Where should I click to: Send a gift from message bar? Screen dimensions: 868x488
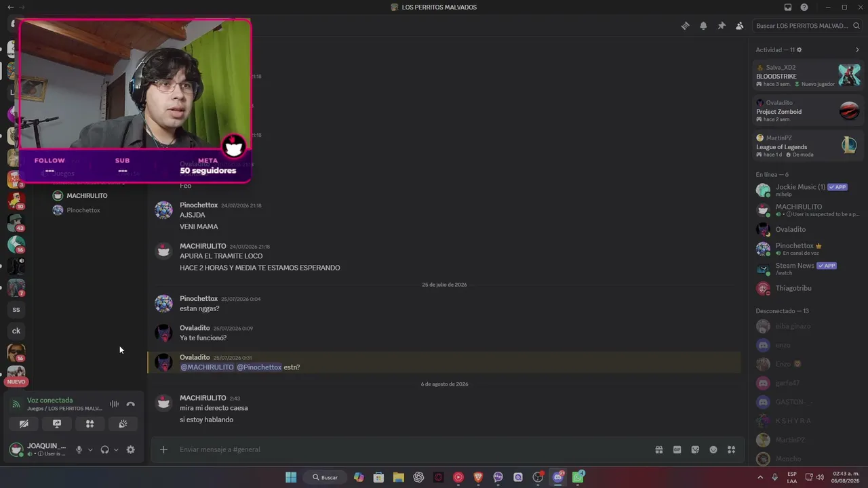coord(658,449)
